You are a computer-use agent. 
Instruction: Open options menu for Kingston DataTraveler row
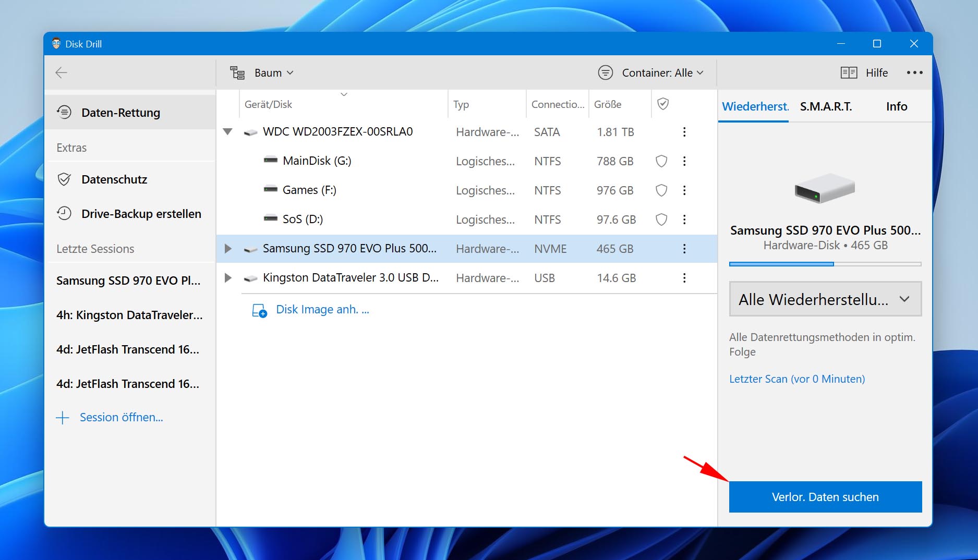[x=684, y=278]
